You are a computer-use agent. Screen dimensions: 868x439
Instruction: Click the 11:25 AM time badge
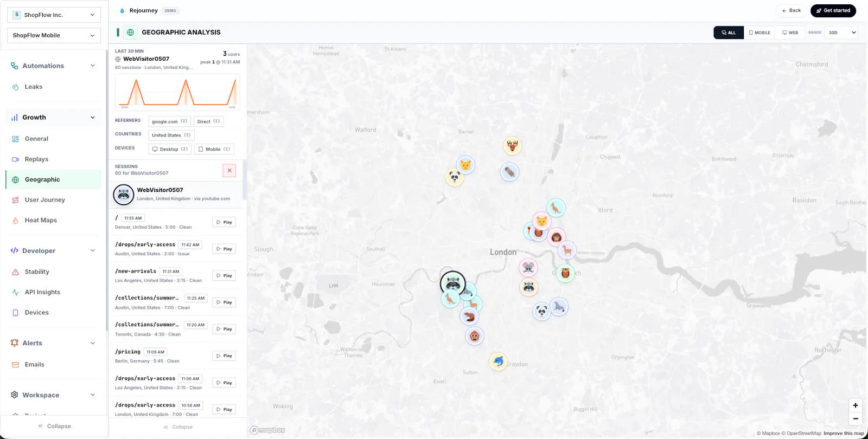pos(196,298)
